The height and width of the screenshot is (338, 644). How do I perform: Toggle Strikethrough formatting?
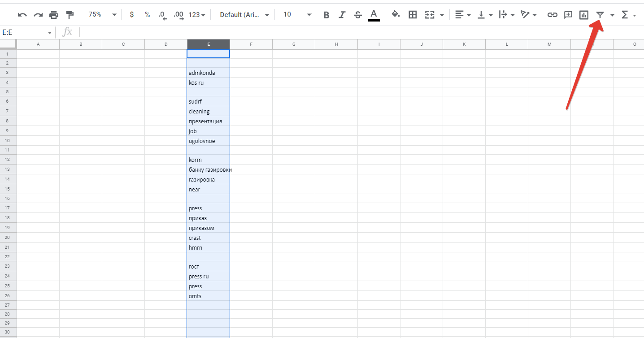pos(357,15)
